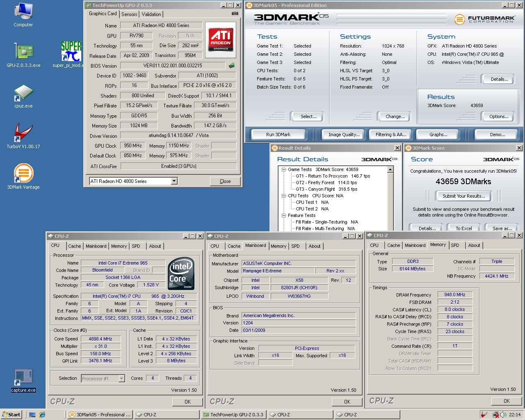Viewport: 525px width, 420px height.
Task: Click OK in Mainboard CPU-Z window
Action: (x=347, y=402)
